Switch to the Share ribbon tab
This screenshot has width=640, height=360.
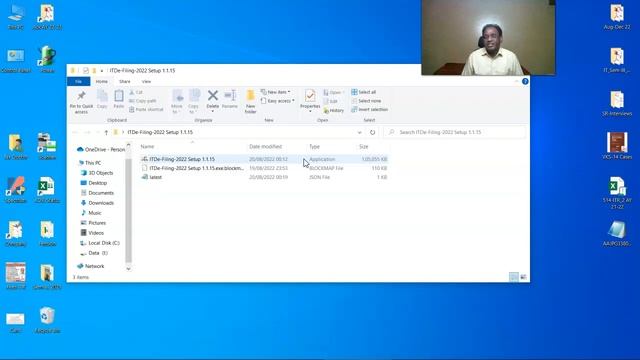point(124,82)
